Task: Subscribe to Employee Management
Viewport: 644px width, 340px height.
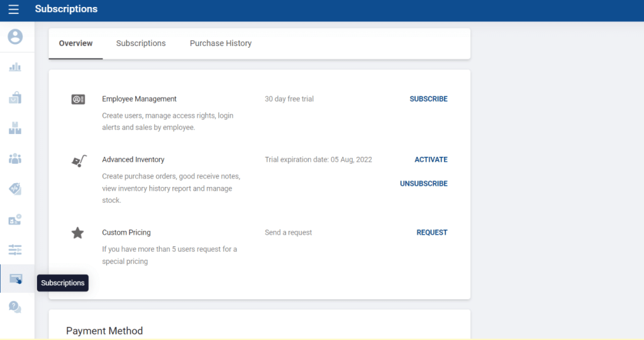Action: (428, 99)
